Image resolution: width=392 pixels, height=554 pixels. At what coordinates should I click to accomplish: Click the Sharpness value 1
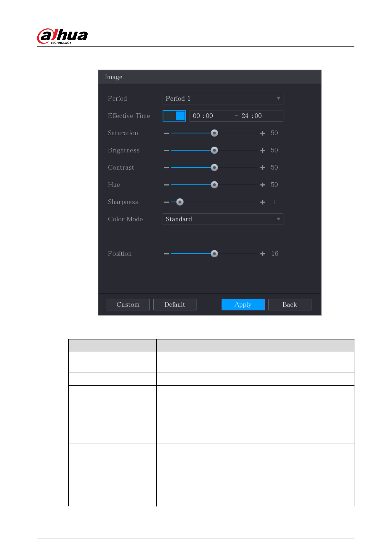click(x=275, y=202)
